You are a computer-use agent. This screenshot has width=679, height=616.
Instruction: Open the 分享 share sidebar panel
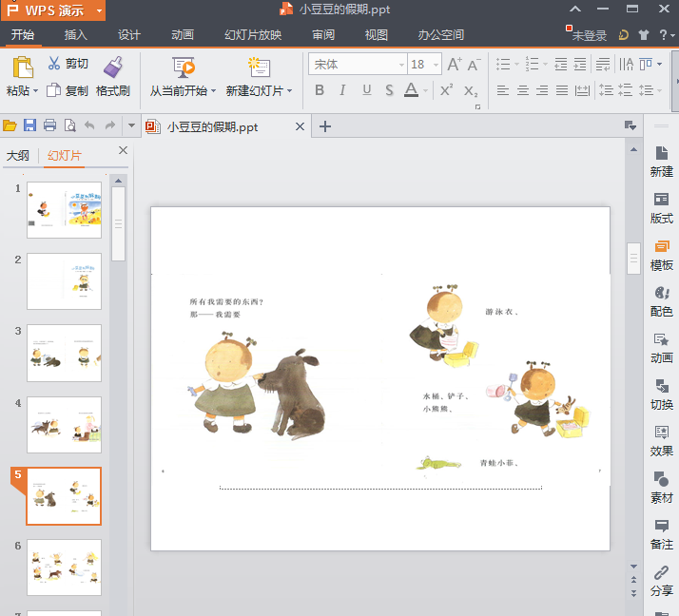point(661,581)
